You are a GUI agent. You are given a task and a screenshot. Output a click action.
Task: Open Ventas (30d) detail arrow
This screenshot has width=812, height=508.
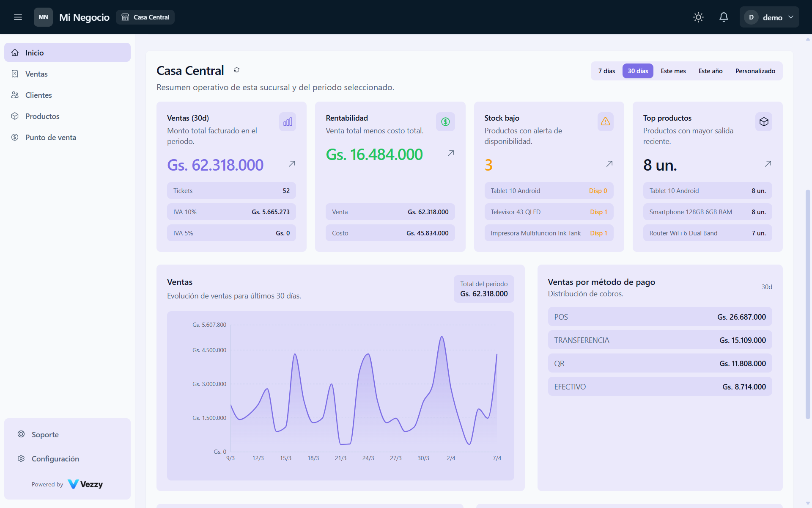tap(292, 164)
